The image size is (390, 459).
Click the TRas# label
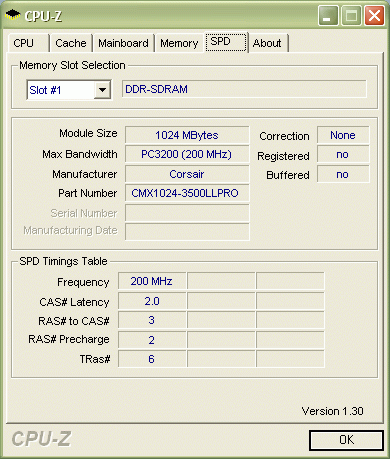pos(95,359)
